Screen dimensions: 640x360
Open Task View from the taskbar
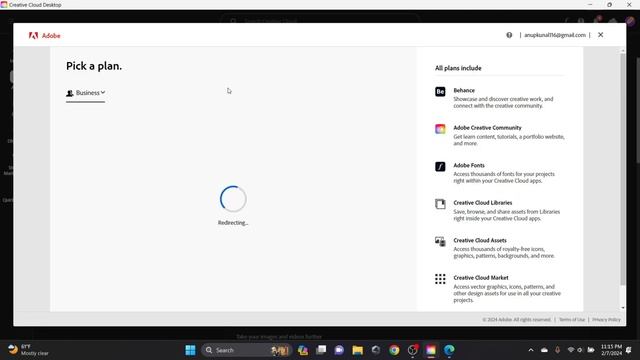pyautogui.click(x=321, y=350)
